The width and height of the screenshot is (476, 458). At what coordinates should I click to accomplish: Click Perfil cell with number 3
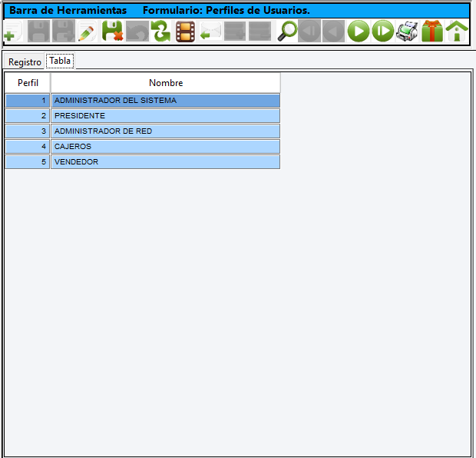(28, 131)
